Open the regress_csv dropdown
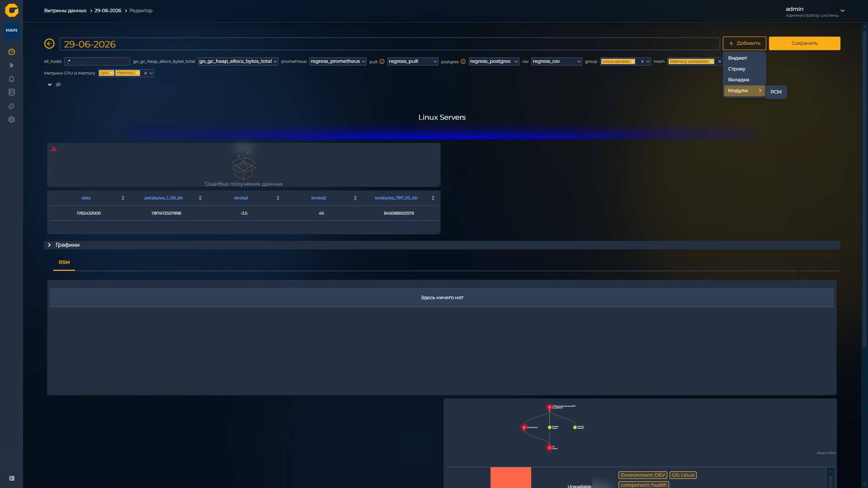868x488 pixels. [x=557, y=61]
